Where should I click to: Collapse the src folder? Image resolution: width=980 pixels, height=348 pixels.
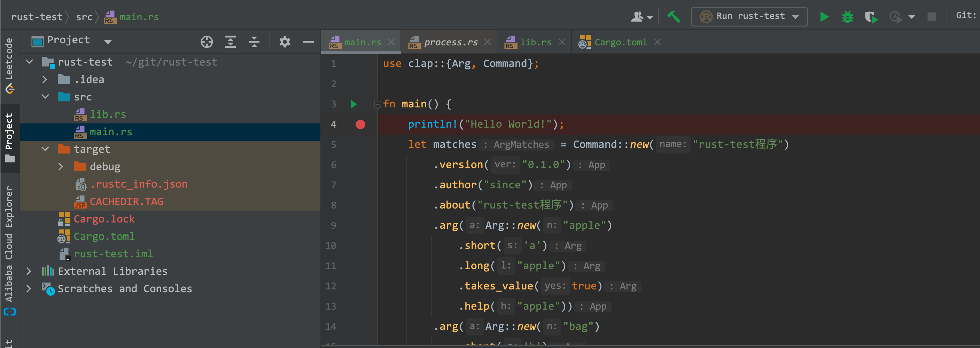(x=45, y=97)
